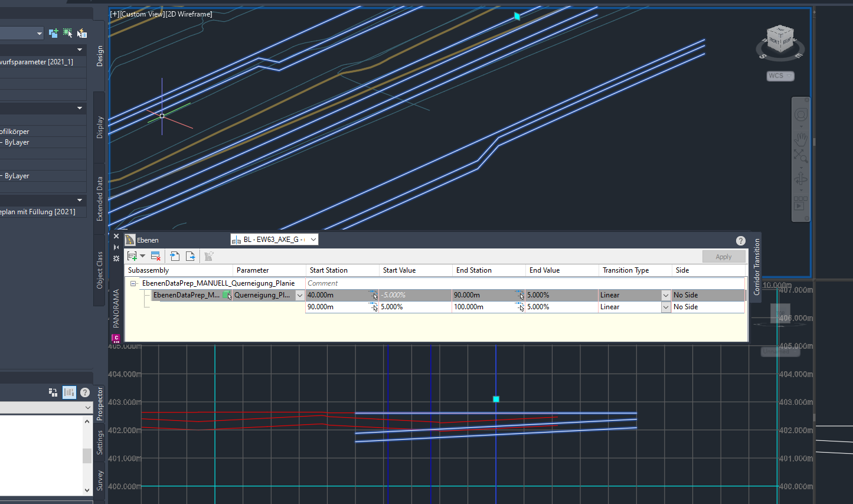This screenshot has height=504, width=853.
Task: Toggle the item view orientation in Toolspace
Action: (53, 391)
